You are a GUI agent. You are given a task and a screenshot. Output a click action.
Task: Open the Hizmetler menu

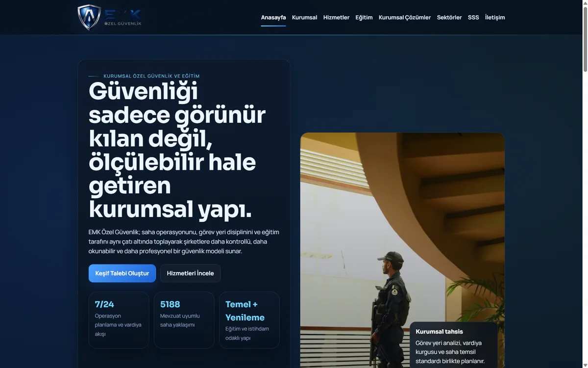point(336,17)
